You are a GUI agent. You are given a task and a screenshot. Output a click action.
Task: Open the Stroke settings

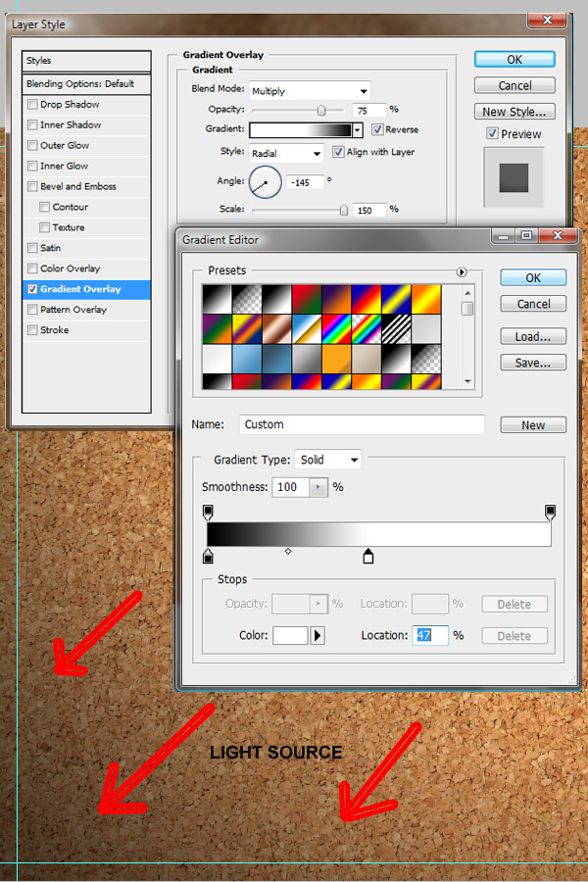pyautogui.click(x=86, y=330)
